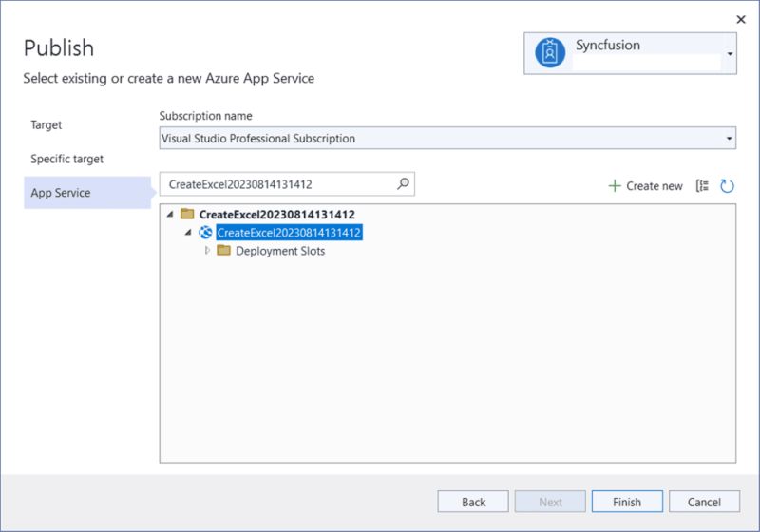This screenshot has width=760, height=532.
Task: Click the Syncfusion account badge icon
Action: [550, 53]
